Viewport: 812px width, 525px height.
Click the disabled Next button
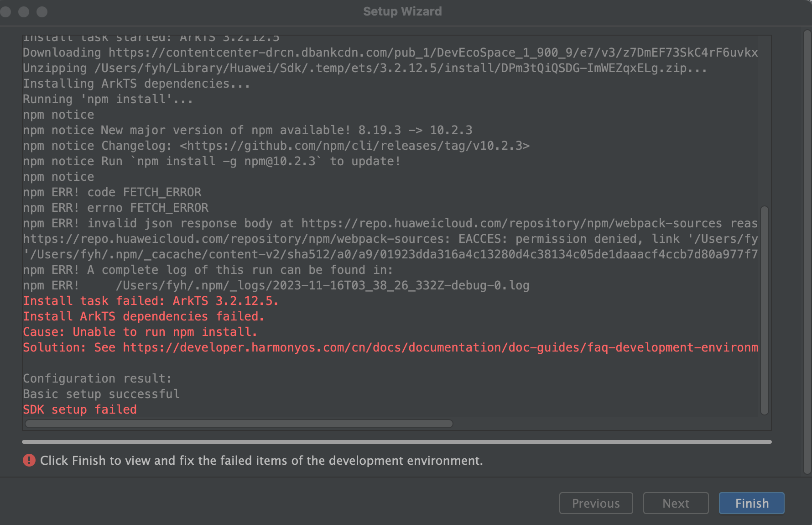676,503
